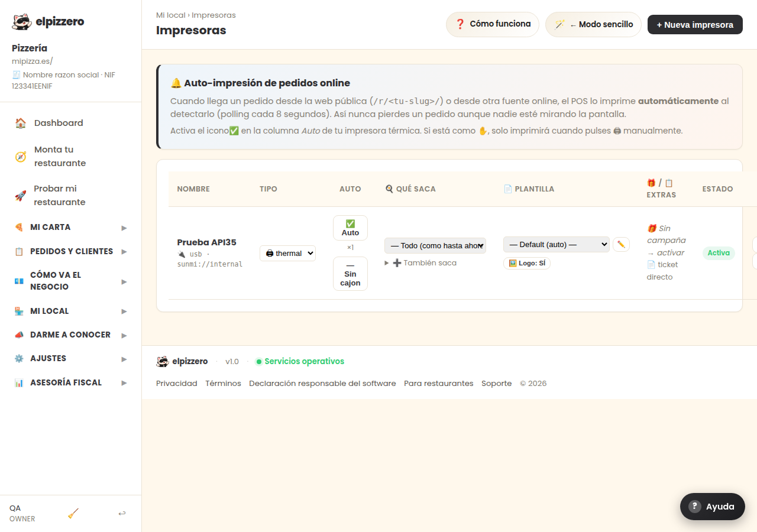The width and height of the screenshot is (757, 532).
Task: Open the Para restaurantes footer link
Action: tap(439, 384)
